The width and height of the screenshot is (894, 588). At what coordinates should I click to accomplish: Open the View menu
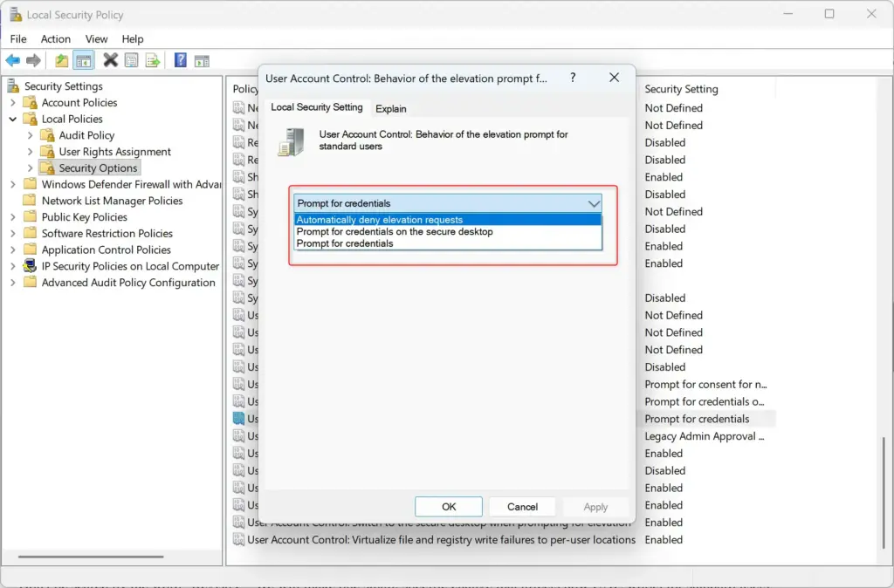pos(96,38)
